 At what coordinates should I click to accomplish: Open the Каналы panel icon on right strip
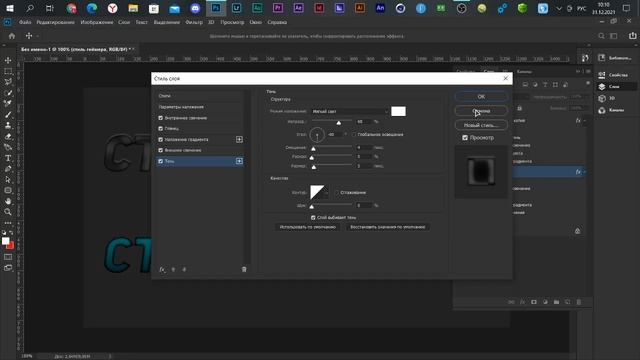click(602, 110)
